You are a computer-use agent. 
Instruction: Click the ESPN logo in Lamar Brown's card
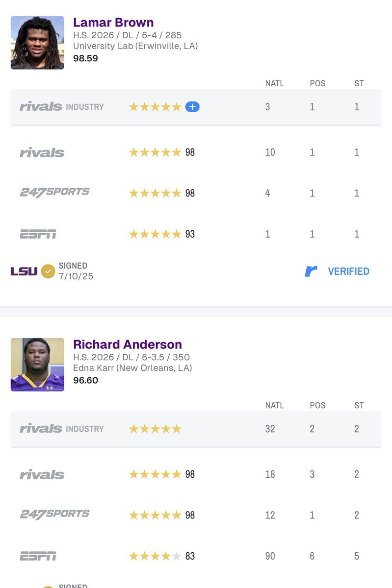[x=38, y=234]
